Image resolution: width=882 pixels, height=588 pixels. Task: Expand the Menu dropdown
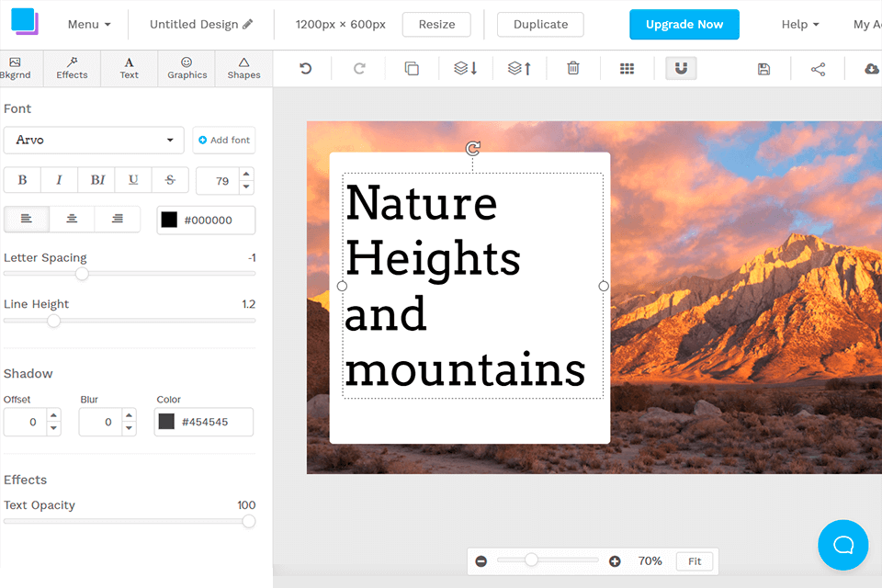pyautogui.click(x=89, y=25)
